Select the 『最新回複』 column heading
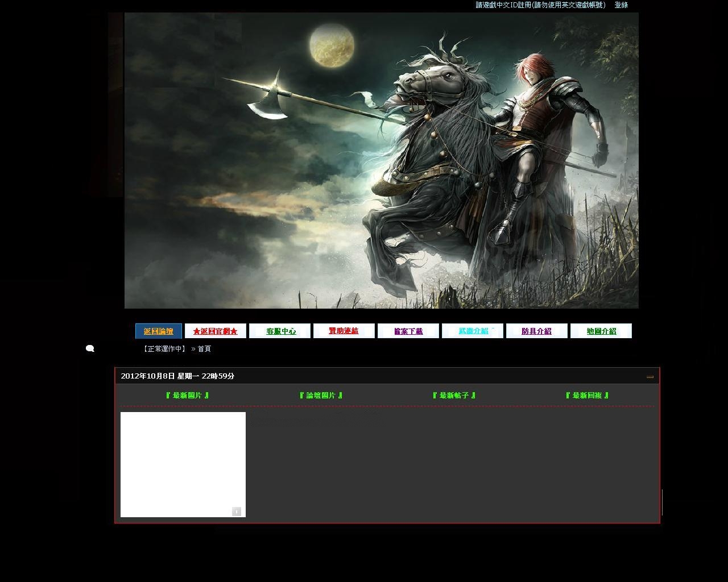 (587, 395)
